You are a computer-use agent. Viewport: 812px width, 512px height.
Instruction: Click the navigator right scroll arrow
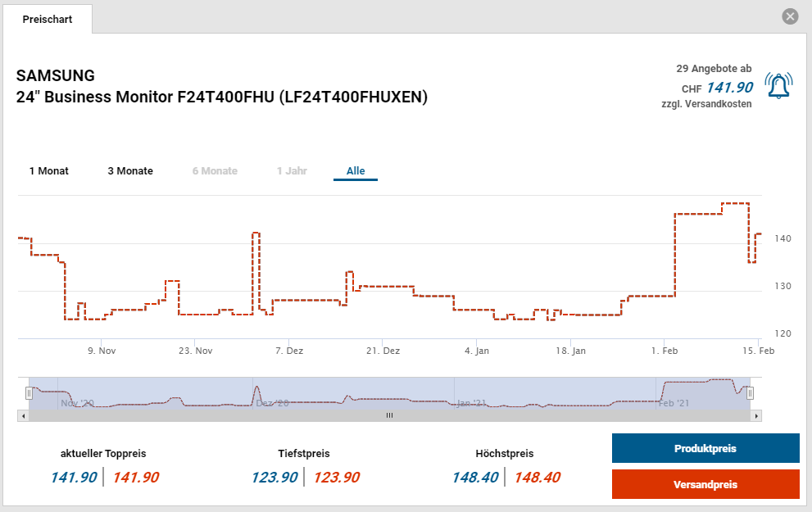(756, 415)
